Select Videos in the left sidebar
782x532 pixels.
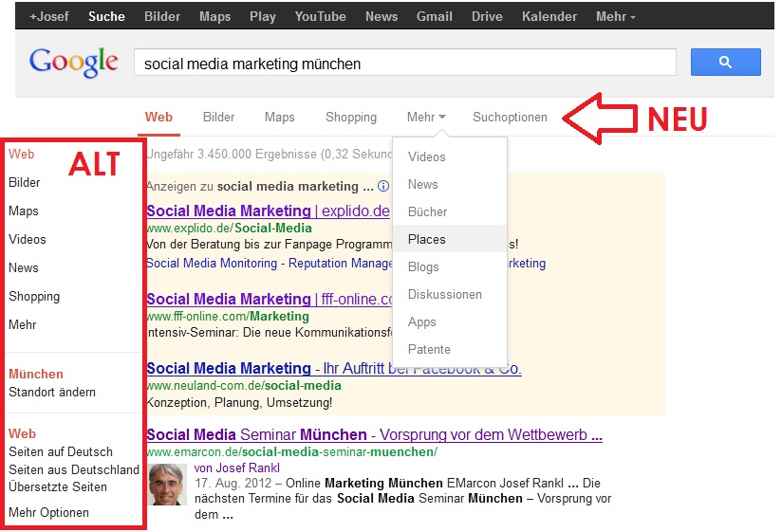28,239
